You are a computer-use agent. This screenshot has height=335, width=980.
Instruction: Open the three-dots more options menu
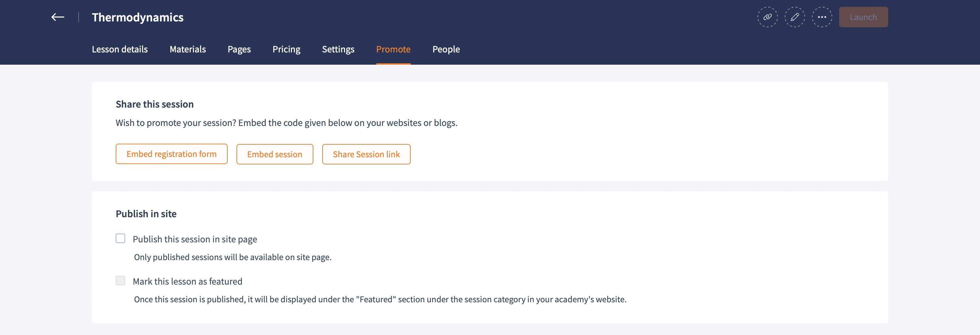click(822, 17)
